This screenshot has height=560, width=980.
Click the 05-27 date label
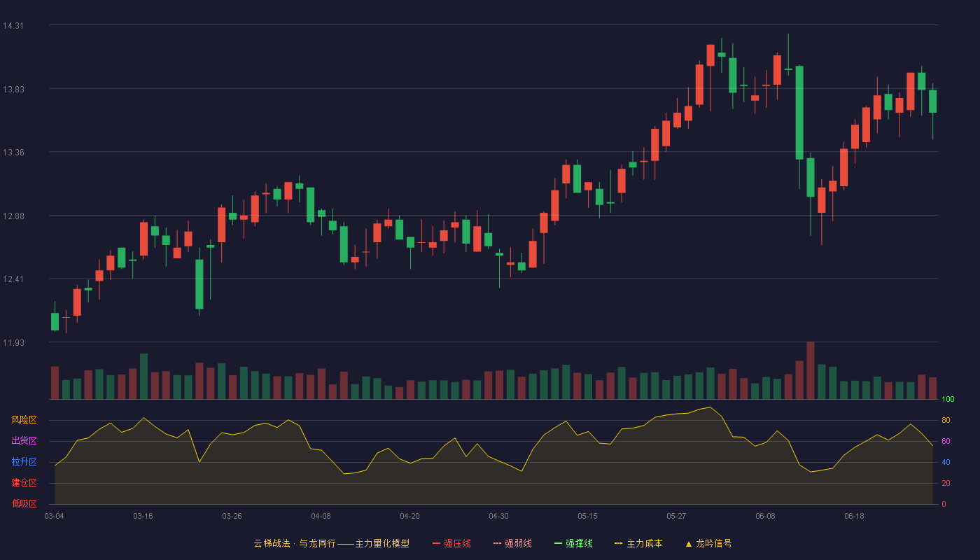click(x=676, y=516)
